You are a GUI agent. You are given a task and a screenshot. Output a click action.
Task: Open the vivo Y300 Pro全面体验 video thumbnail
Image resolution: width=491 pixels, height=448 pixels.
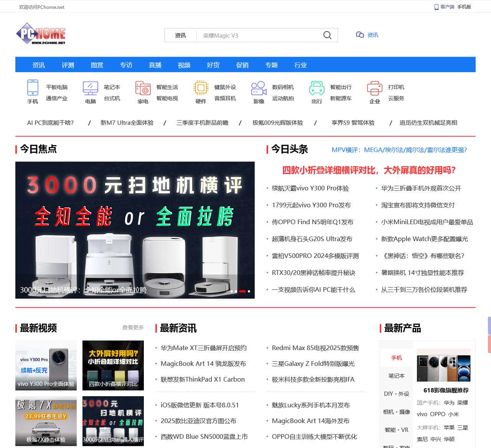click(x=46, y=365)
